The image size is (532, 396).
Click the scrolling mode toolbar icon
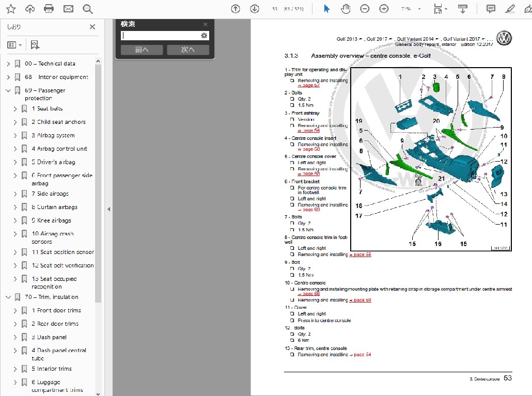click(x=462, y=9)
